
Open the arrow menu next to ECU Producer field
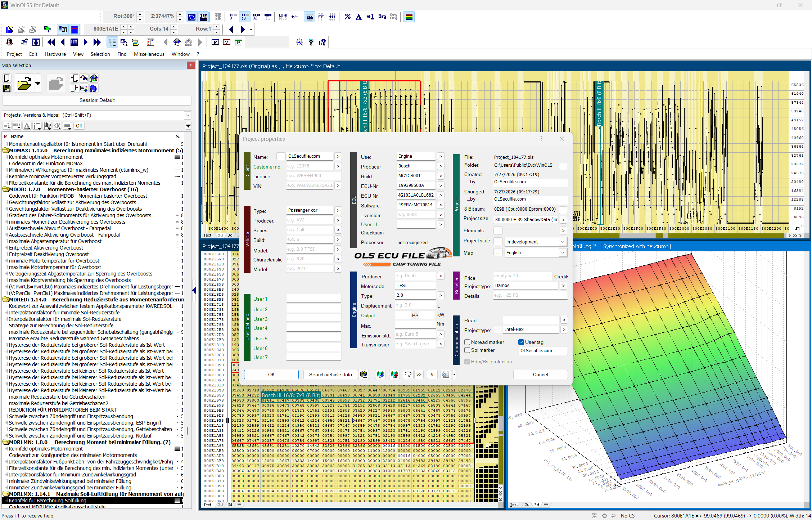click(x=441, y=166)
